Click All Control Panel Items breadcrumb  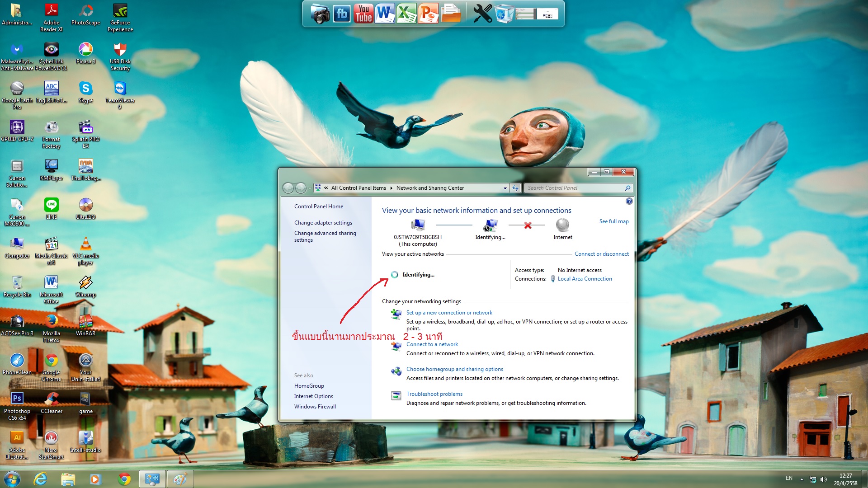point(358,188)
